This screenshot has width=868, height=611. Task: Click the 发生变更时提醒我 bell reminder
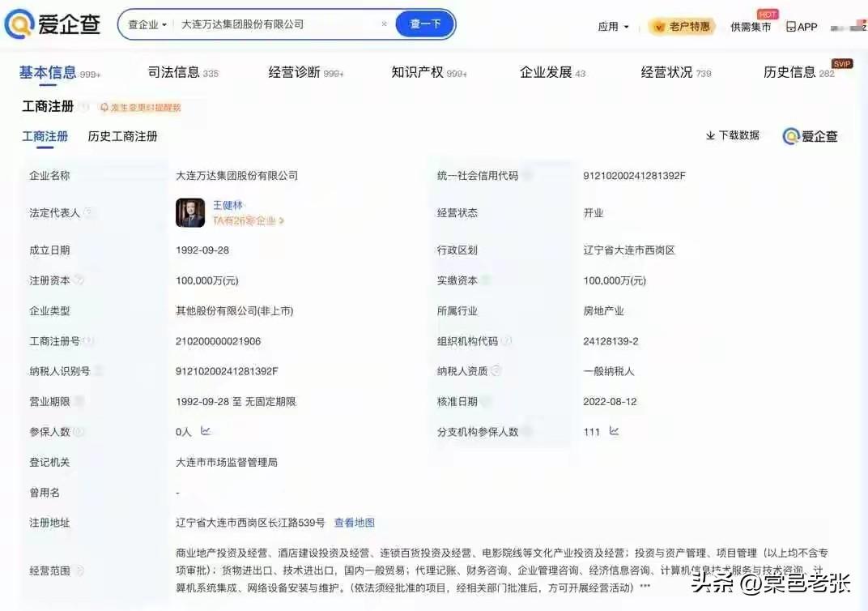141,108
